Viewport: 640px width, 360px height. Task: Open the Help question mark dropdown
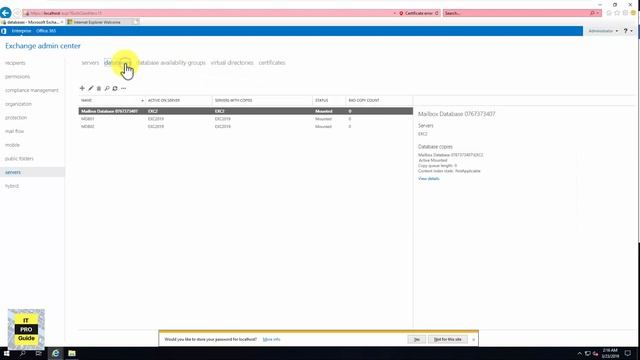628,31
